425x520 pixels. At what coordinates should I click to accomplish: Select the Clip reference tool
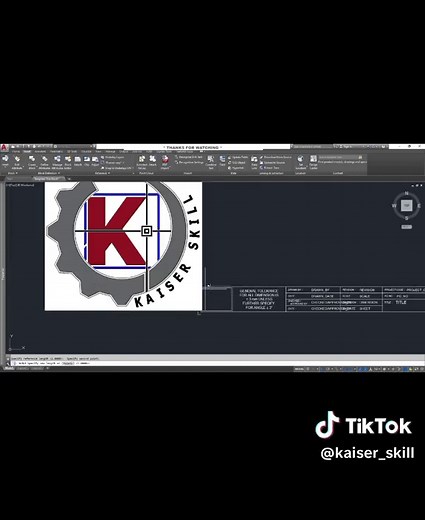(x=87, y=161)
